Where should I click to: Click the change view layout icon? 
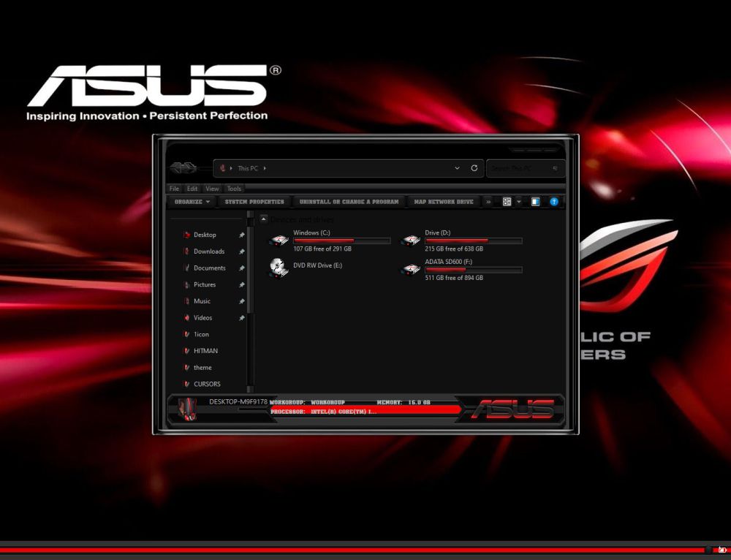tap(507, 202)
